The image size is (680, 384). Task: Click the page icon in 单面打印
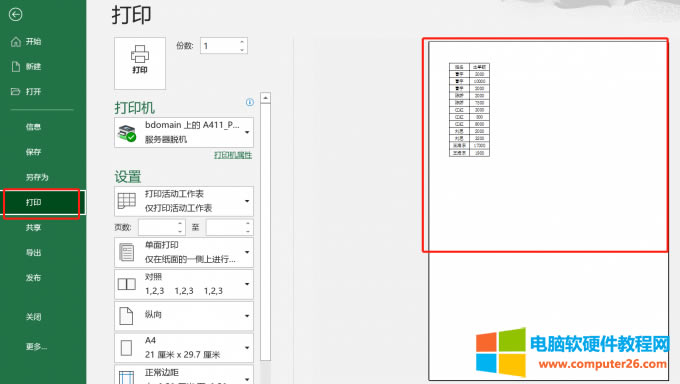[127, 252]
